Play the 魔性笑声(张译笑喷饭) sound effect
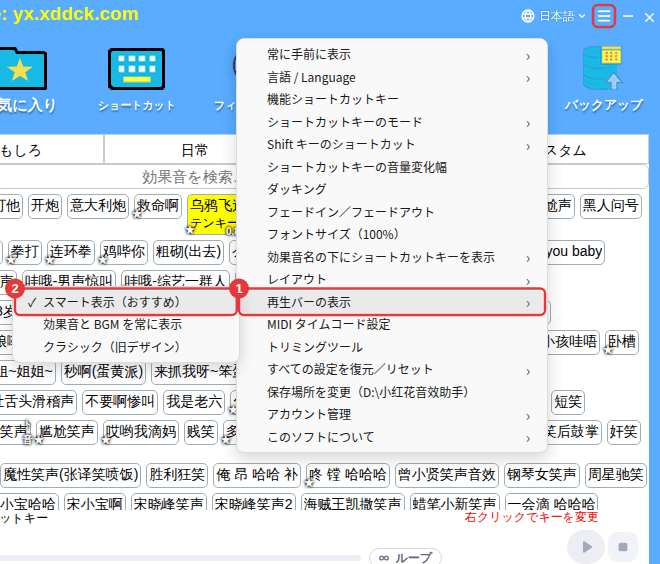660x564 pixels. pos(71,475)
